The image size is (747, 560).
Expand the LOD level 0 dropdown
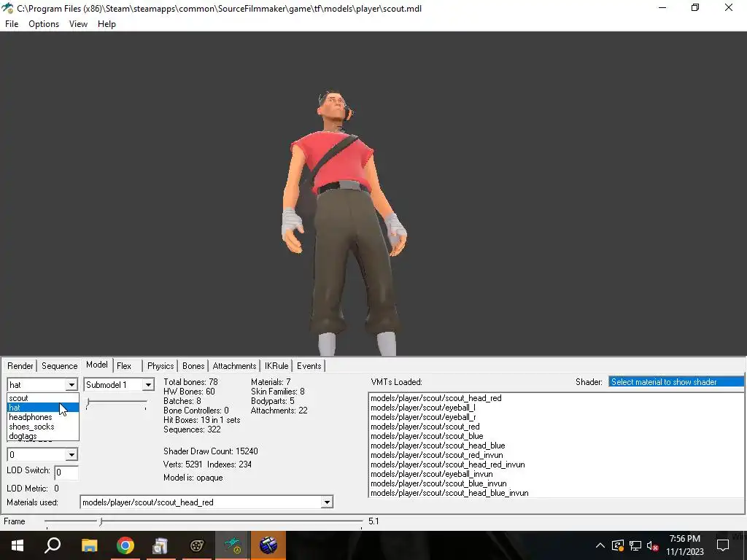click(71, 455)
